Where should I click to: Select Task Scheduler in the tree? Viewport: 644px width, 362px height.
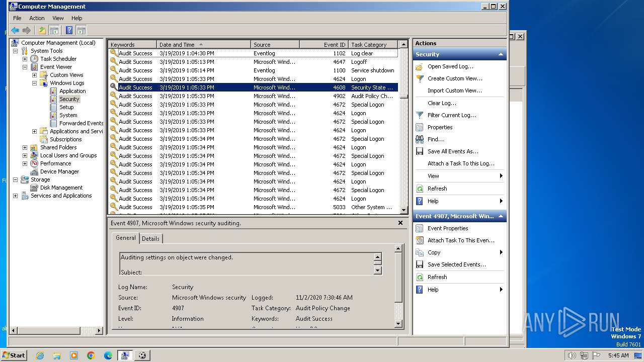click(58, 59)
